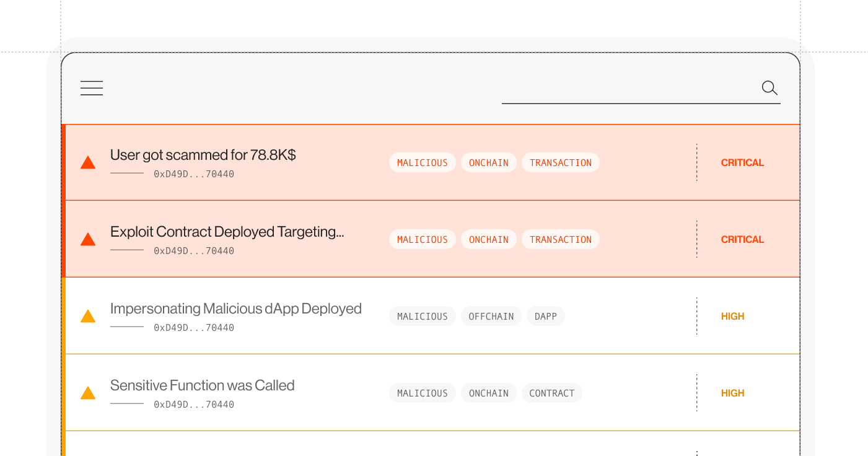868x456 pixels.
Task: Click the red triangle beside Exploit Contract alert
Action: tap(88, 240)
